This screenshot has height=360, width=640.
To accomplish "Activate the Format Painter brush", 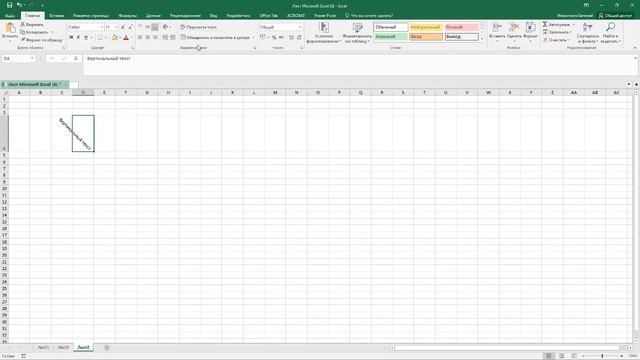I will point(41,40).
